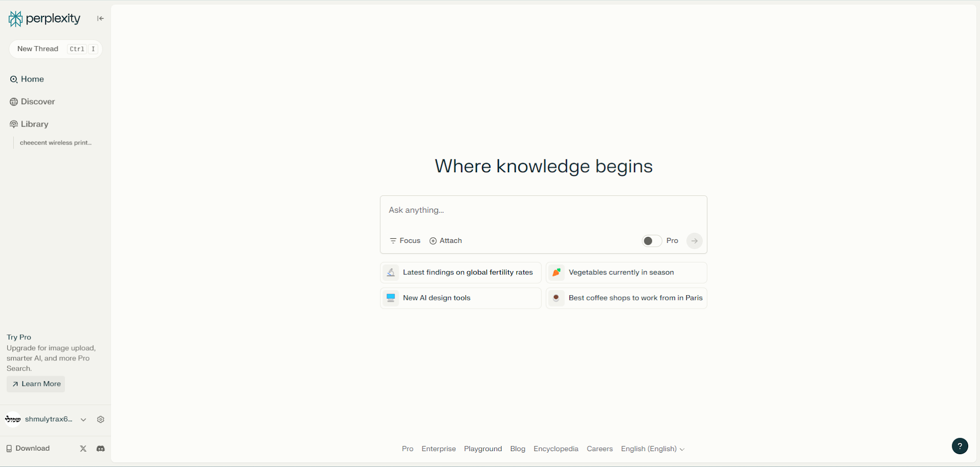Open the Encyclopedia footer link
Viewport: 980px width, 467px height.
click(556, 449)
